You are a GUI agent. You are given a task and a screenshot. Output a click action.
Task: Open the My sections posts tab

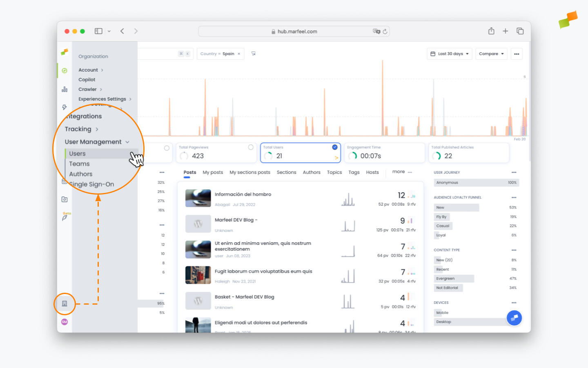(249, 172)
